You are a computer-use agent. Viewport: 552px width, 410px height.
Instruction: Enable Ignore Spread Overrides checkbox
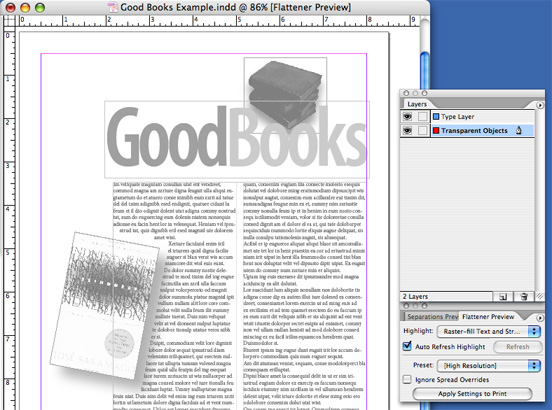point(407,379)
